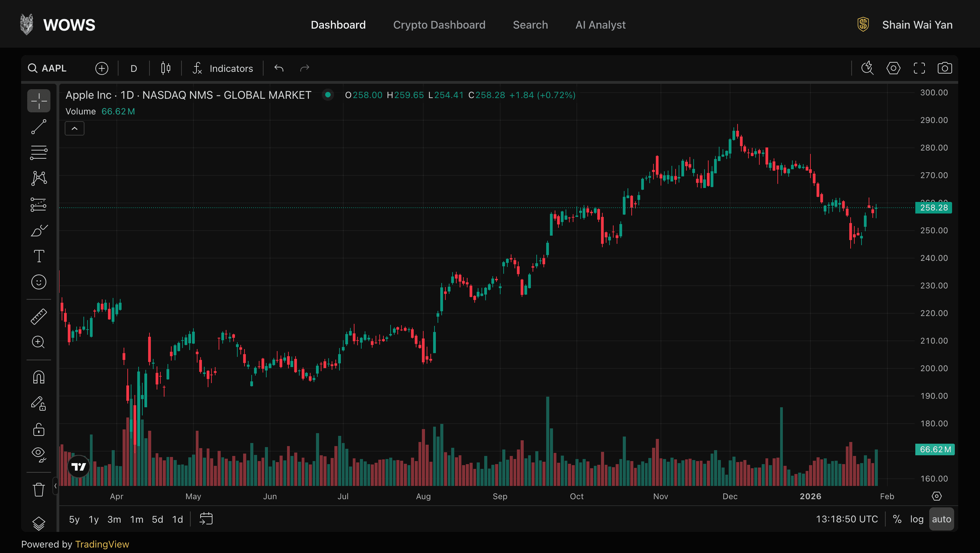Select the brush drawing tool
The image size is (980, 553).
pyautogui.click(x=39, y=230)
